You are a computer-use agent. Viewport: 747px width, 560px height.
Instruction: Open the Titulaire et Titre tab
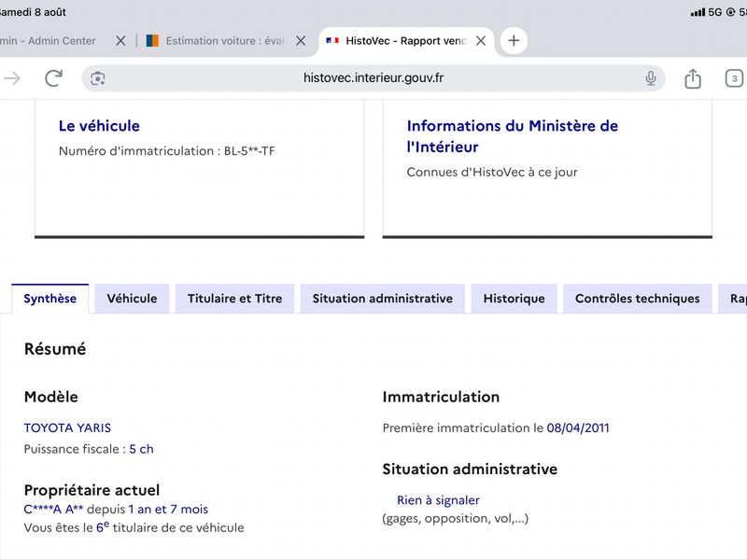(x=235, y=299)
